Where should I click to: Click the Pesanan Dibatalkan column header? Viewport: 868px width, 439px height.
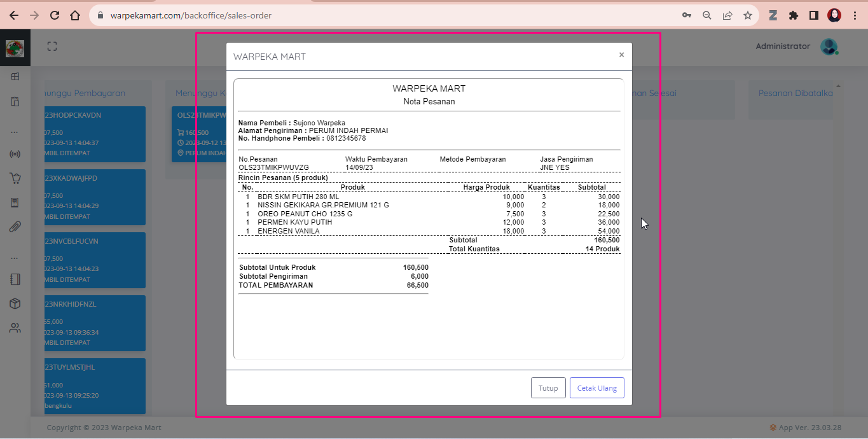[795, 93]
